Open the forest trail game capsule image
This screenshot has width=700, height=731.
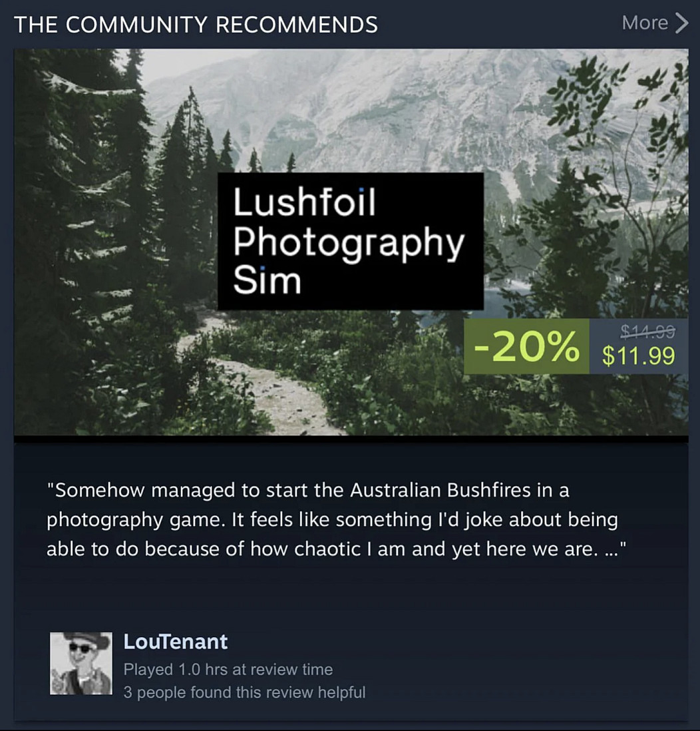point(351,242)
